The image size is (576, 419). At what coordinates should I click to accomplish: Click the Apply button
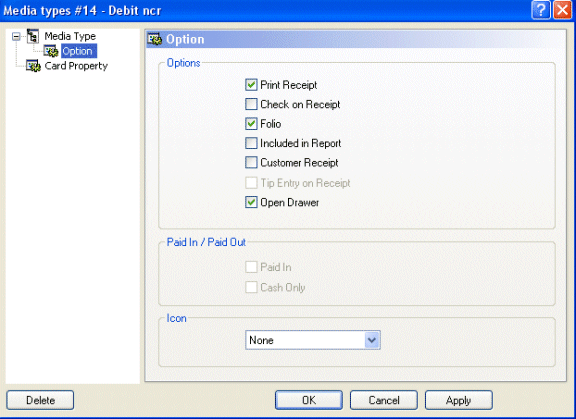[458, 400]
